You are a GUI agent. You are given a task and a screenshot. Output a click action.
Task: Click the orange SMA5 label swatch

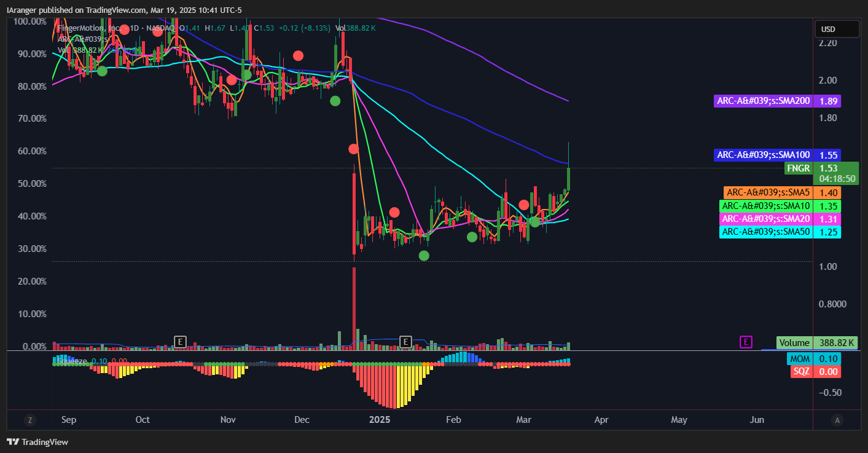767,192
